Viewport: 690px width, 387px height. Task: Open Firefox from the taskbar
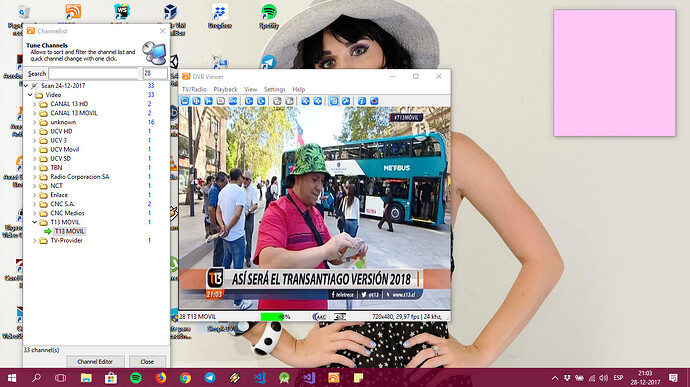pos(161,378)
